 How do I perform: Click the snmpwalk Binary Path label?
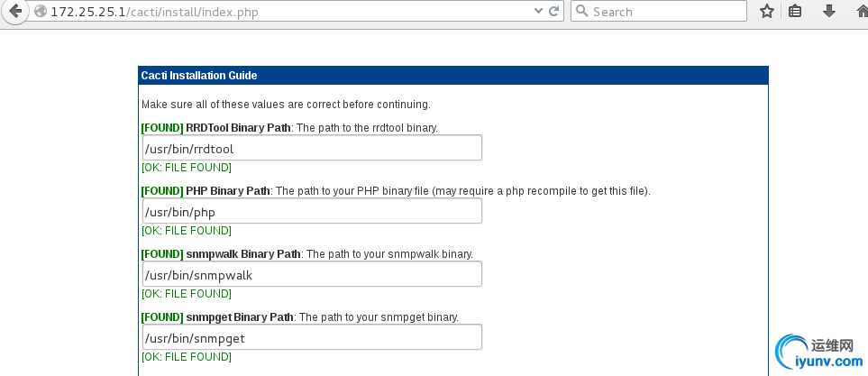pyautogui.click(x=243, y=254)
